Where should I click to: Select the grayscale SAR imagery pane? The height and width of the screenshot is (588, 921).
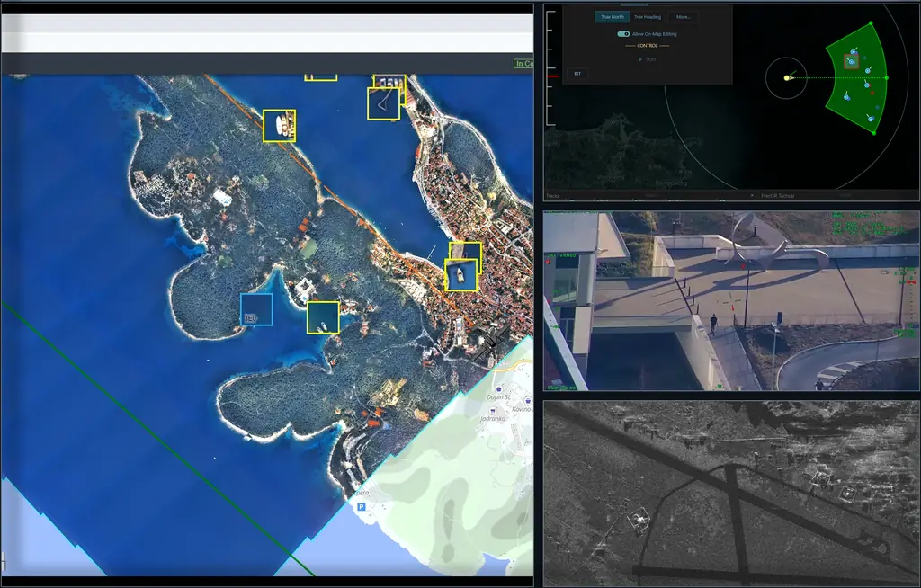[731, 494]
